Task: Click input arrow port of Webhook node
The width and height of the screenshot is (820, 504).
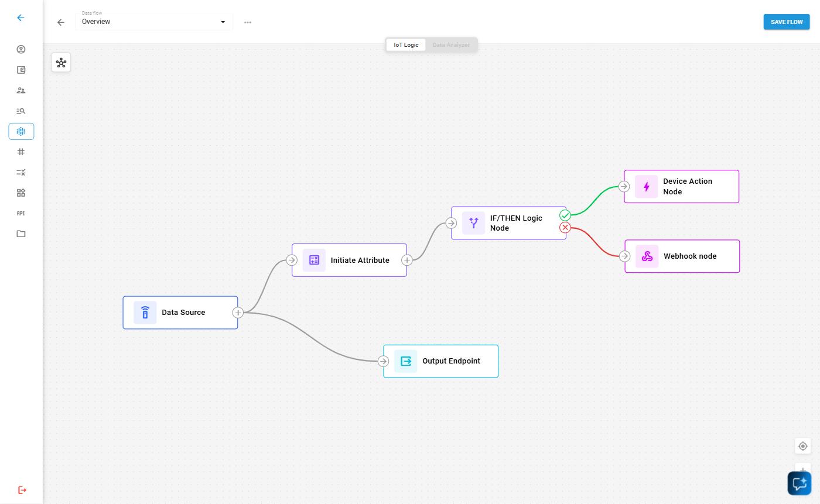Action: (625, 256)
